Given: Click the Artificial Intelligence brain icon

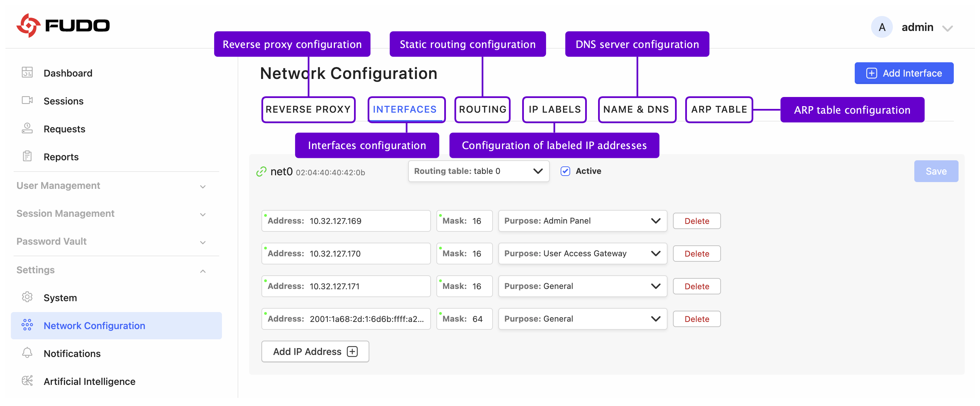Looking at the screenshot, I should [x=27, y=380].
